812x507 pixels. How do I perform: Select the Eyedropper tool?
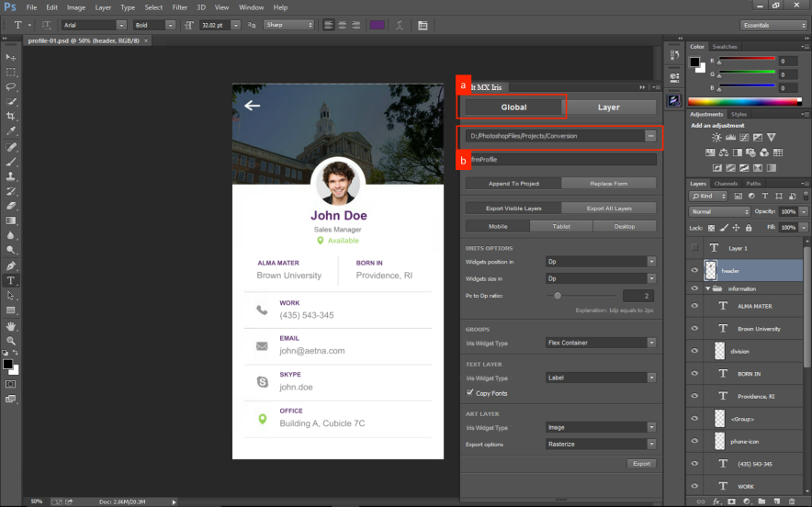coord(11,131)
